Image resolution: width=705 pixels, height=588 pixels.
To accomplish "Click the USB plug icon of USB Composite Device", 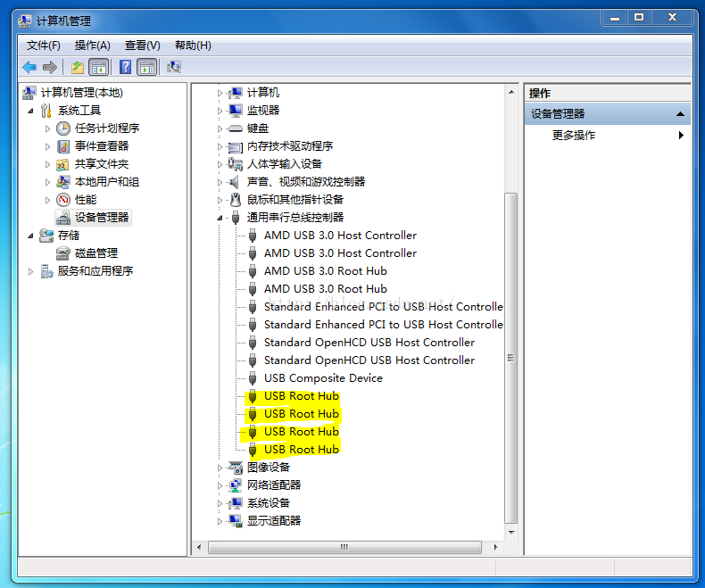I will point(253,378).
